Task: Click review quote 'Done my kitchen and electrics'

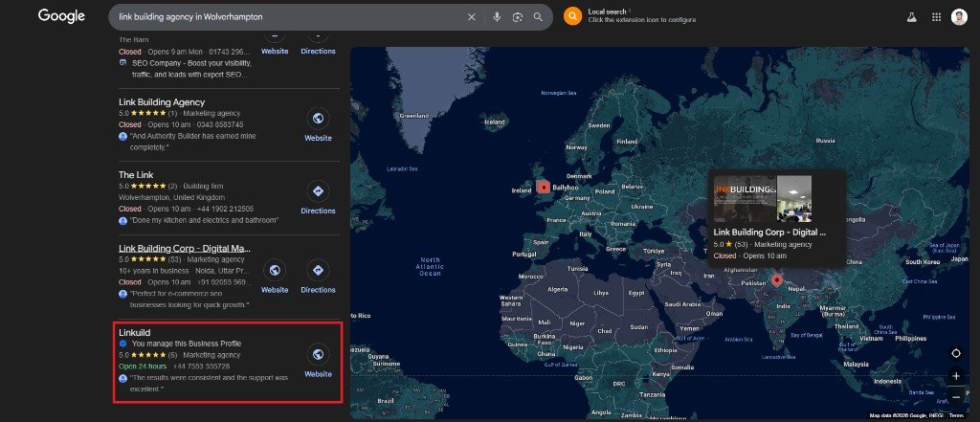Action: pos(204,220)
